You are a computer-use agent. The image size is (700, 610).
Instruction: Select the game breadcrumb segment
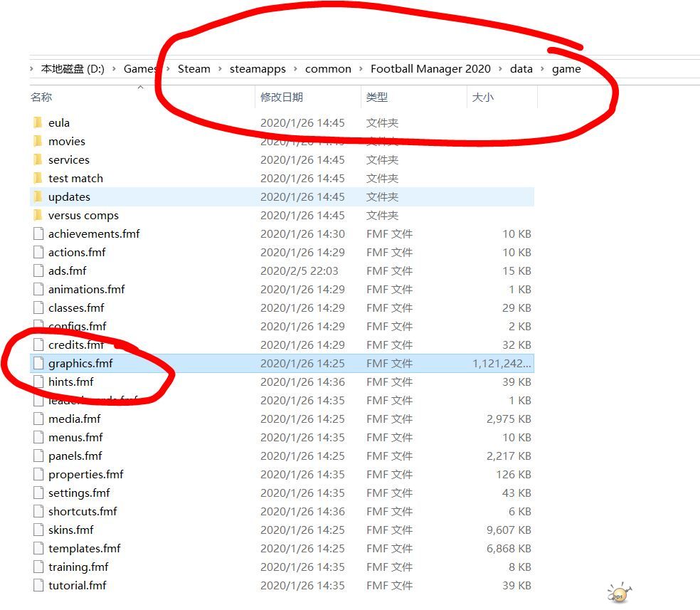(566, 69)
